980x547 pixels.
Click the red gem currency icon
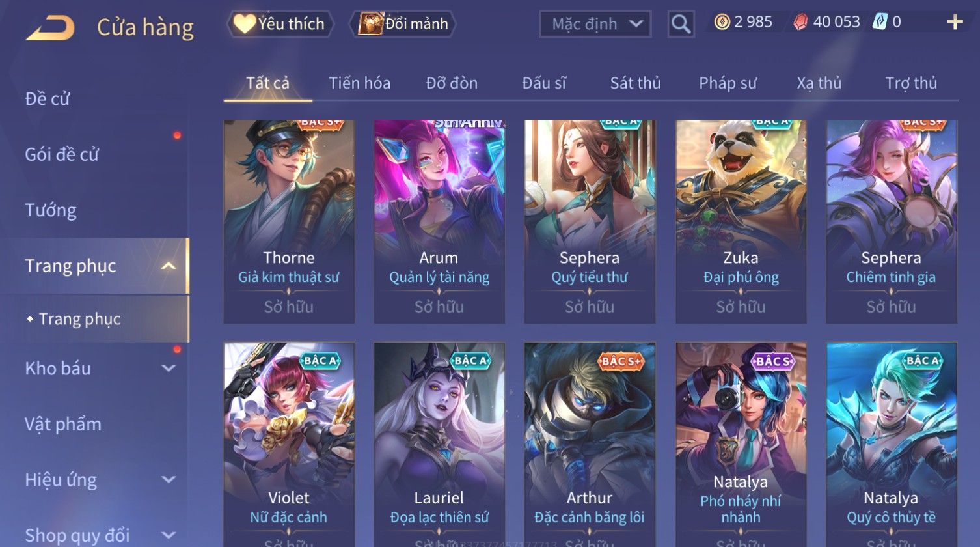coord(800,23)
